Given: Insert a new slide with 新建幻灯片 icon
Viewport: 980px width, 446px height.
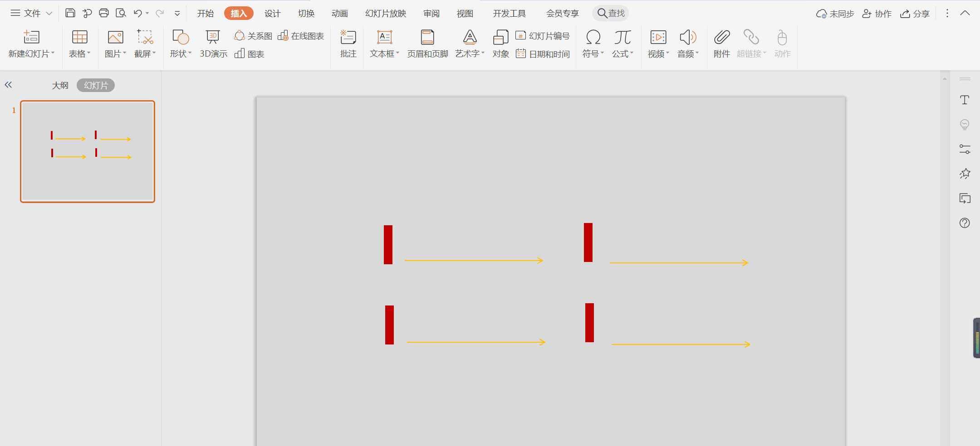Looking at the screenshot, I should tap(31, 37).
